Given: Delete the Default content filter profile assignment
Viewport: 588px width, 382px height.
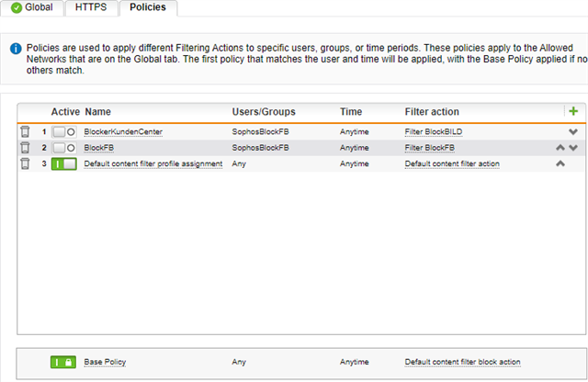Looking at the screenshot, I should click(26, 163).
